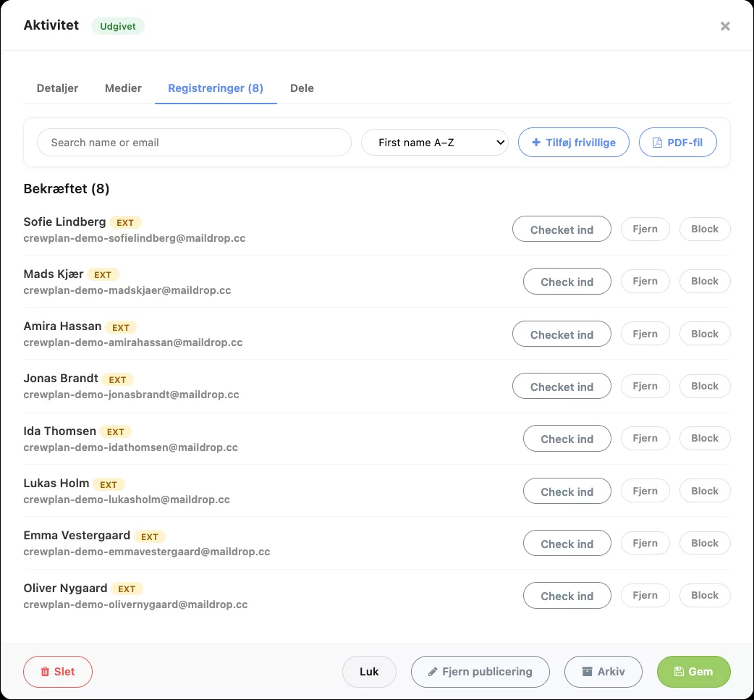Viewport: 754px width, 700px height.
Task: Click email crewplan-demo-lukasholm@maildrop.cc
Action: [x=127, y=500]
